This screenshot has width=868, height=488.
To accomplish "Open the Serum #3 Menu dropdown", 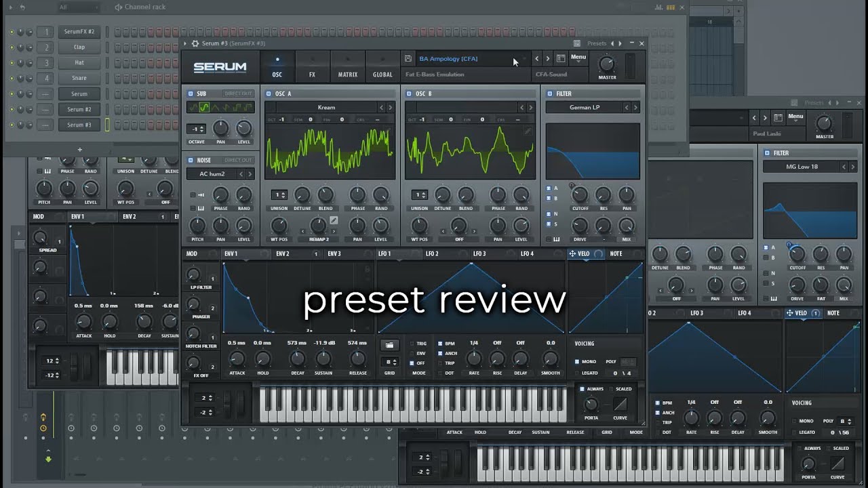I will coord(578,59).
